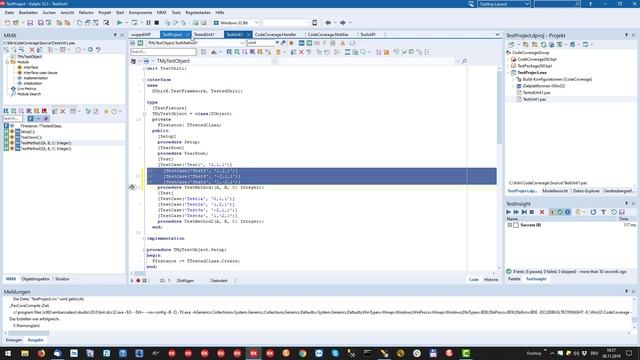This screenshot has width=640, height=360.
Task: Pin the MMX panel
Action: tap(115, 36)
